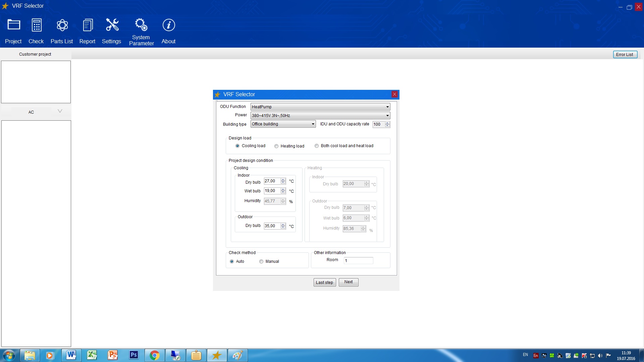
Task: Select the Heating load radio button
Action: click(x=276, y=146)
